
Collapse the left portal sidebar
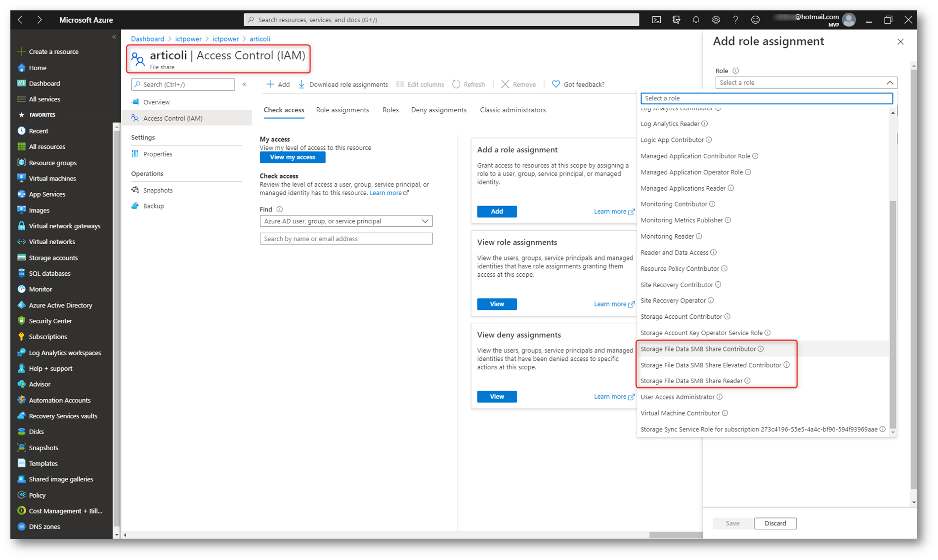(114, 37)
